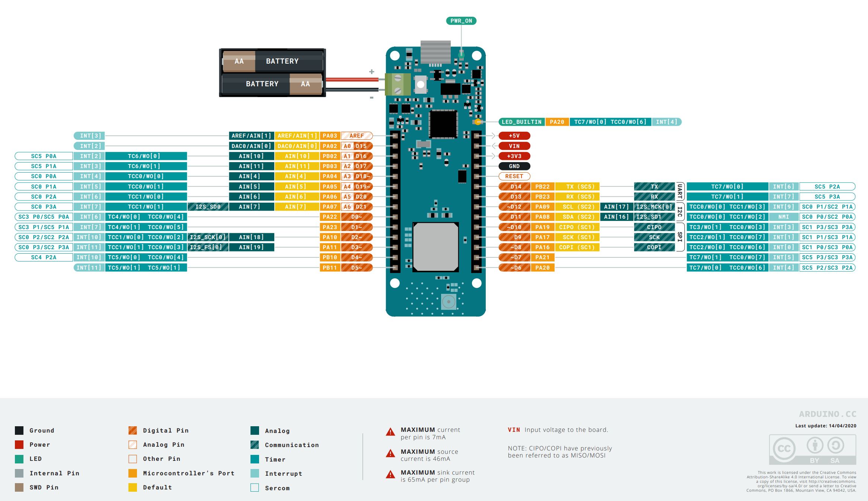Click the TX (SC5) yellow label
The width and height of the screenshot is (868, 501).
tap(577, 187)
